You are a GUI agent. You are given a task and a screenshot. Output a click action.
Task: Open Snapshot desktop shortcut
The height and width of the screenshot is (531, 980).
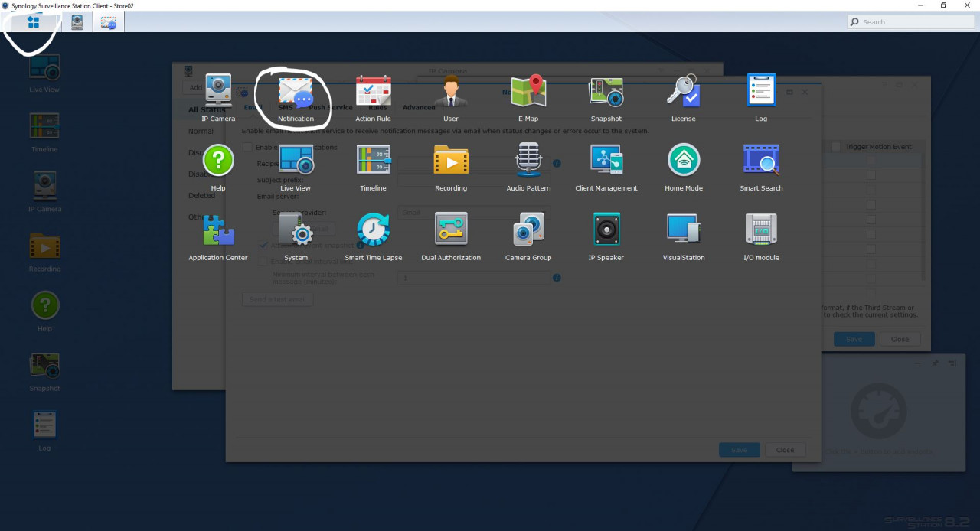(x=44, y=372)
